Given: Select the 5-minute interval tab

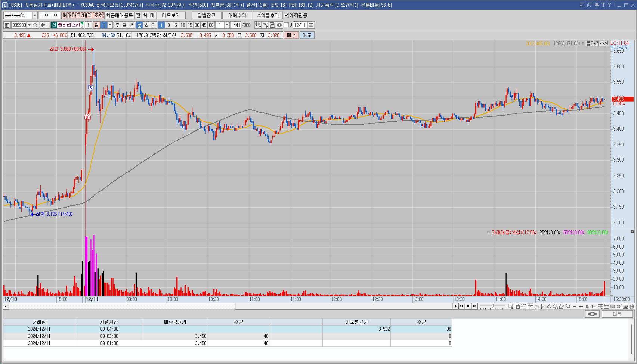Looking at the screenshot, I should point(176,25).
